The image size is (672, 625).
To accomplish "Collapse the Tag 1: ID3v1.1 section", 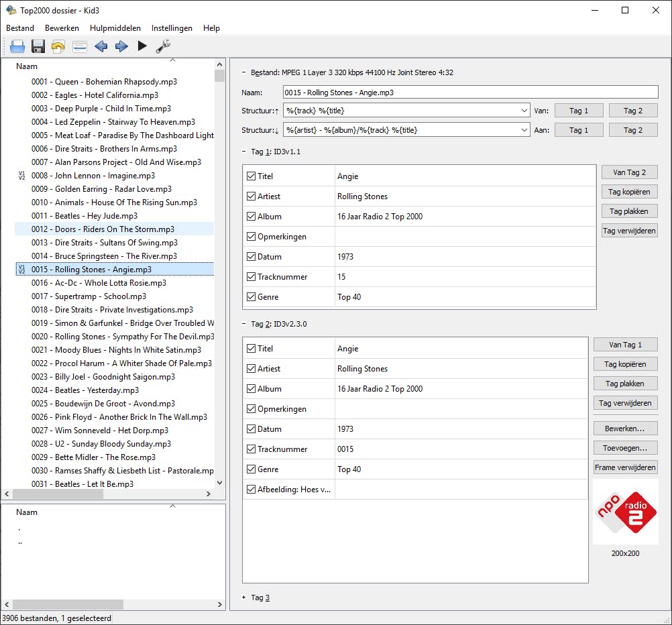I will [244, 152].
